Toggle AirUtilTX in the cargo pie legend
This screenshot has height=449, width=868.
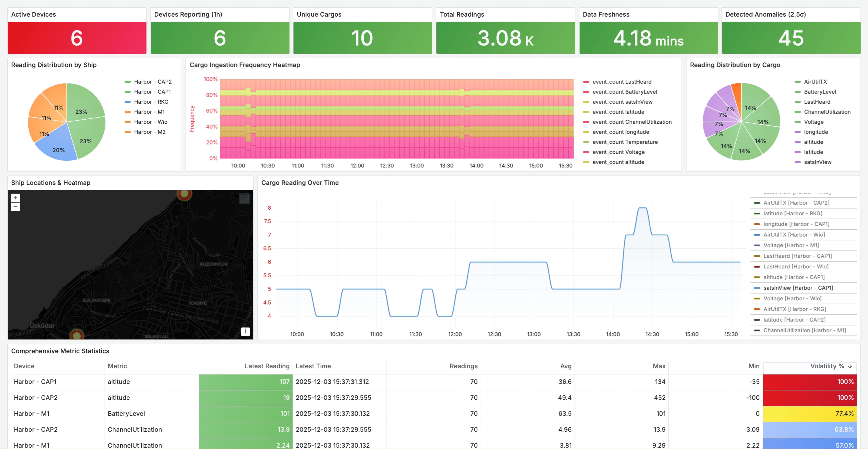point(815,82)
